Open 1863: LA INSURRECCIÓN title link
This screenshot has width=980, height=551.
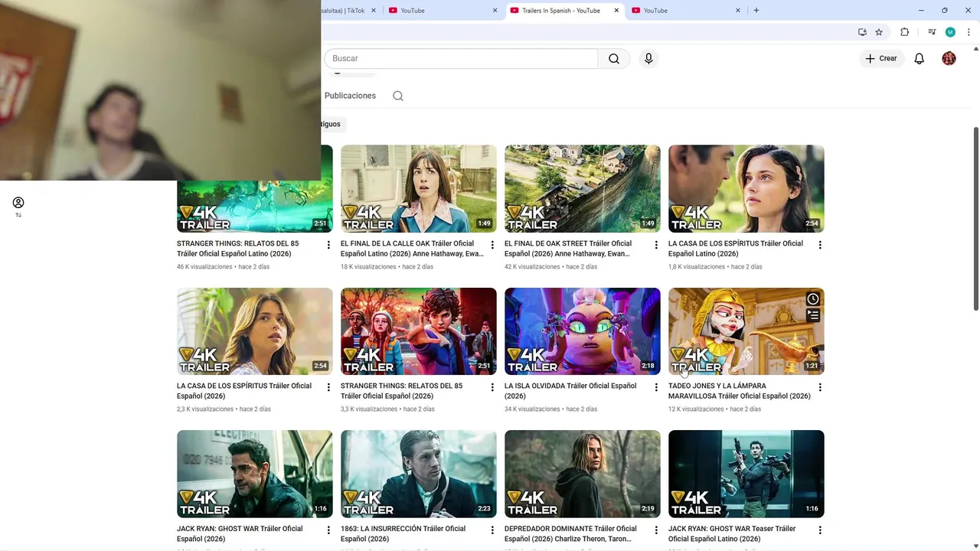403,533
